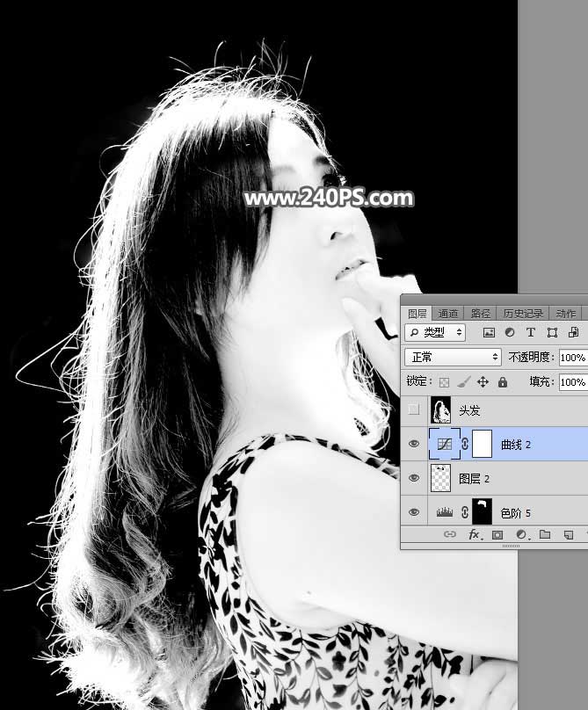The height and width of the screenshot is (710, 588).
Task: Click the 曲线 2 curves adjustment icon
Action: [x=444, y=445]
